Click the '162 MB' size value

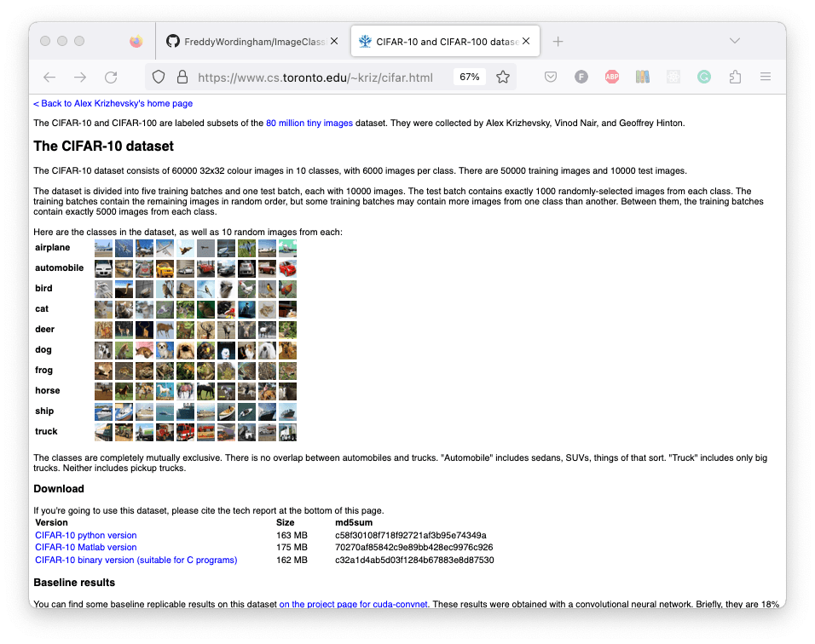tap(292, 561)
